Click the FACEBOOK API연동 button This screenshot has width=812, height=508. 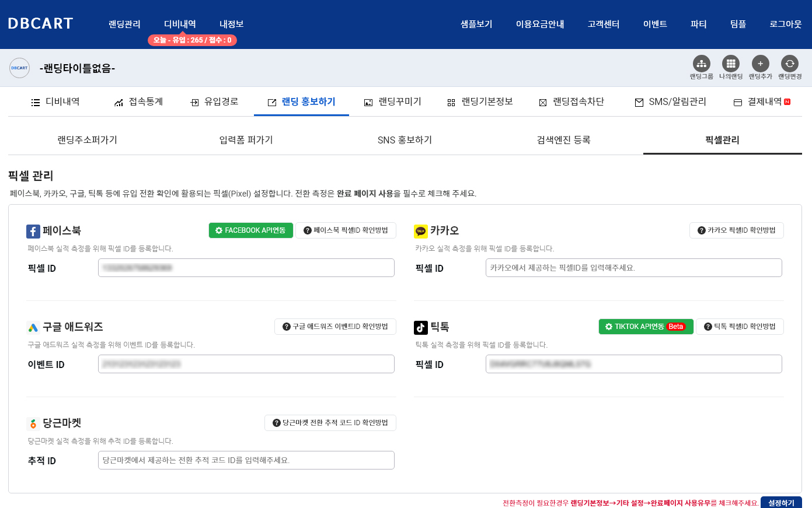250,230
